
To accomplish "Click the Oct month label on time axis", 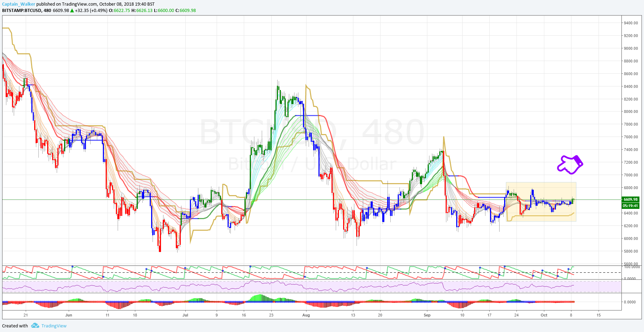I will click(x=544, y=315).
